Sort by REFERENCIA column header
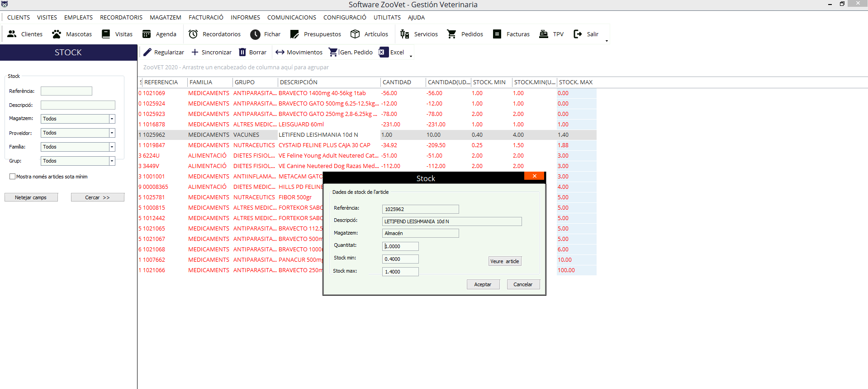The height and width of the screenshot is (389, 868). click(x=164, y=82)
